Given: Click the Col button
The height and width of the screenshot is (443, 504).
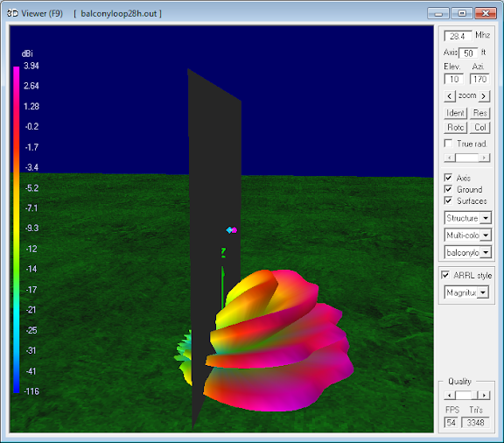Looking at the screenshot, I should 479,128.
